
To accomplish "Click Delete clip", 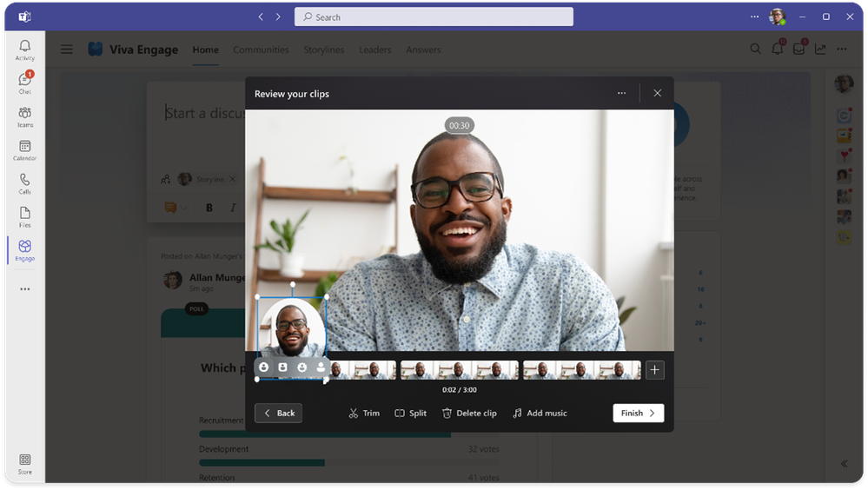I will click(x=469, y=413).
